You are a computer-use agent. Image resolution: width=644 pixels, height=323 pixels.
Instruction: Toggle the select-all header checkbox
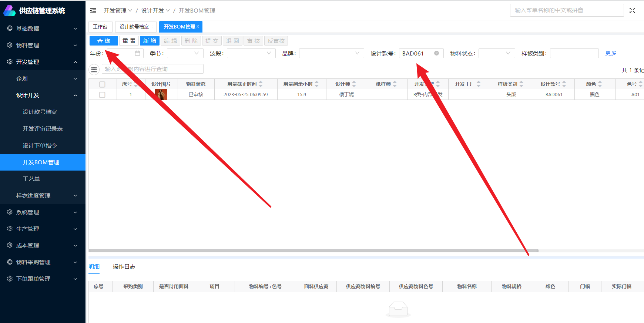click(102, 84)
